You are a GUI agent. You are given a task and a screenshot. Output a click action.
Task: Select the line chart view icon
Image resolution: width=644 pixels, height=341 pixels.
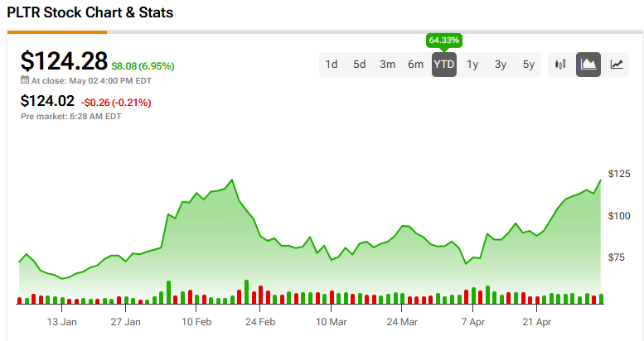616,65
